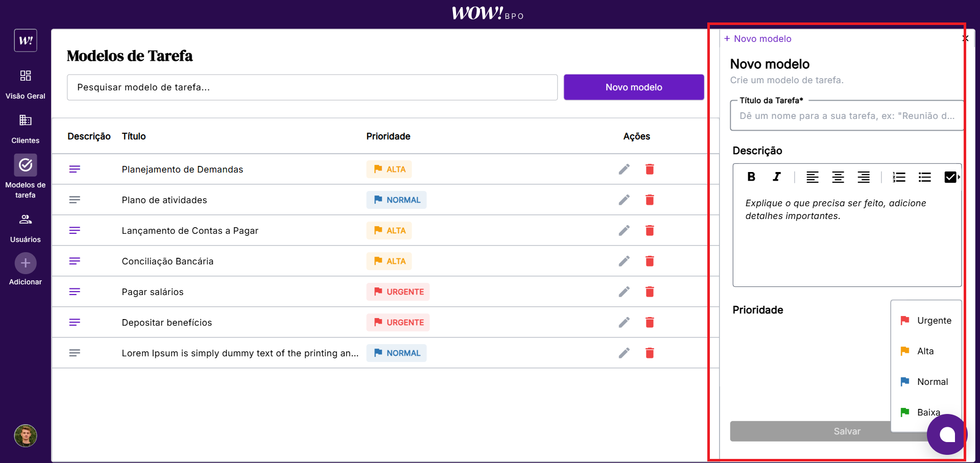Insert a numbered list in description
This screenshot has height=463, width=980.
tap(899, 177)
